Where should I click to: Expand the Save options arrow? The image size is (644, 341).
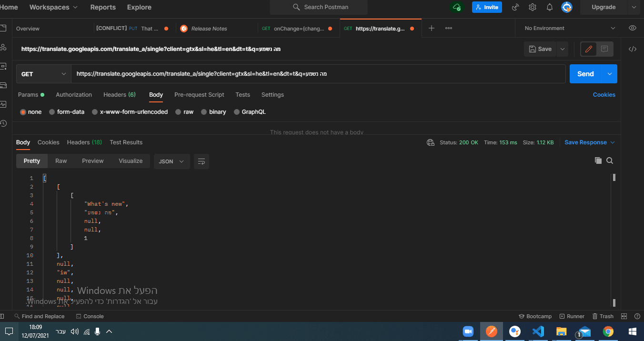click(563, 49)
